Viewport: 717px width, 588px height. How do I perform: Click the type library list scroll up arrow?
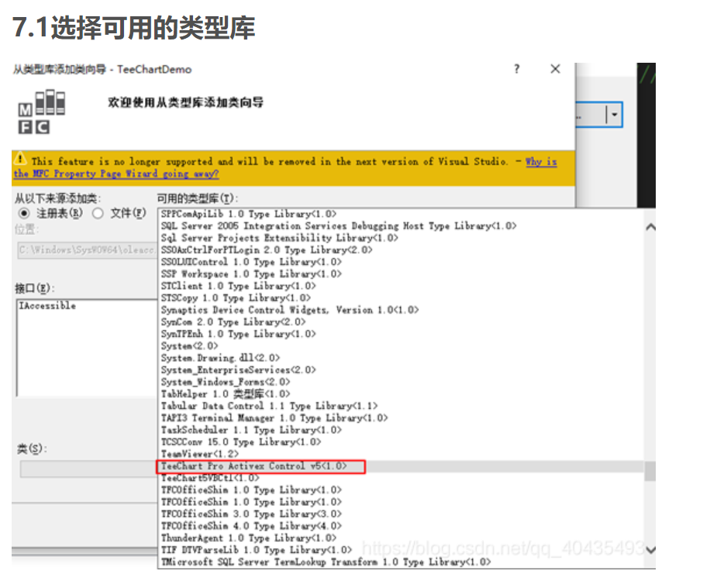[x=650, y=227]
